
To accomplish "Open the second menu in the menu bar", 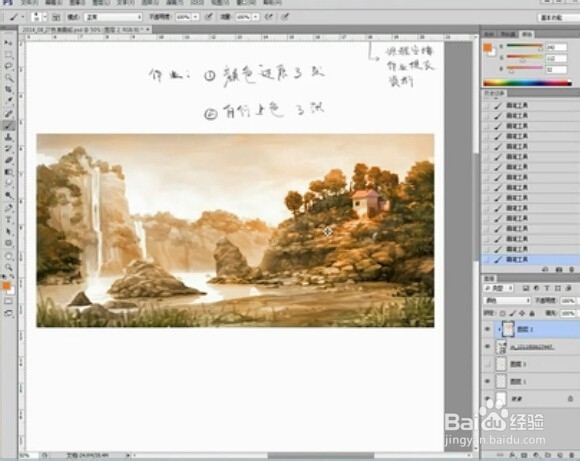I will [x=54, y=3].
